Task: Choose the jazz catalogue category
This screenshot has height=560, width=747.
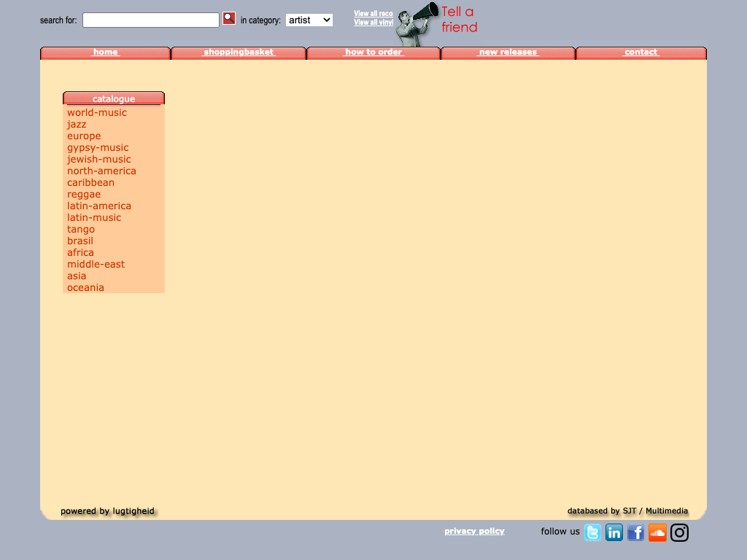Action: 77,125
